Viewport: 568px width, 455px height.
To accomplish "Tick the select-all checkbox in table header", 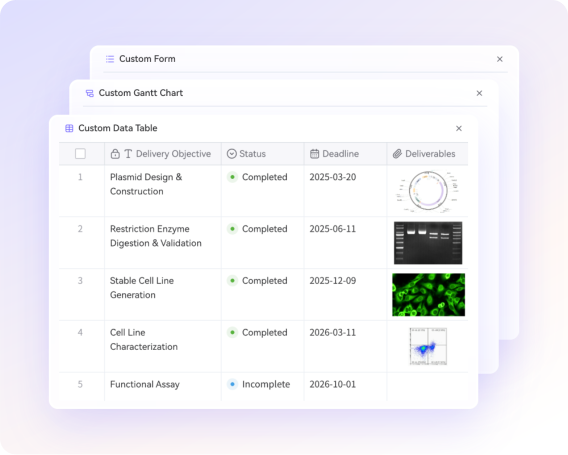I will pos(80,154).
